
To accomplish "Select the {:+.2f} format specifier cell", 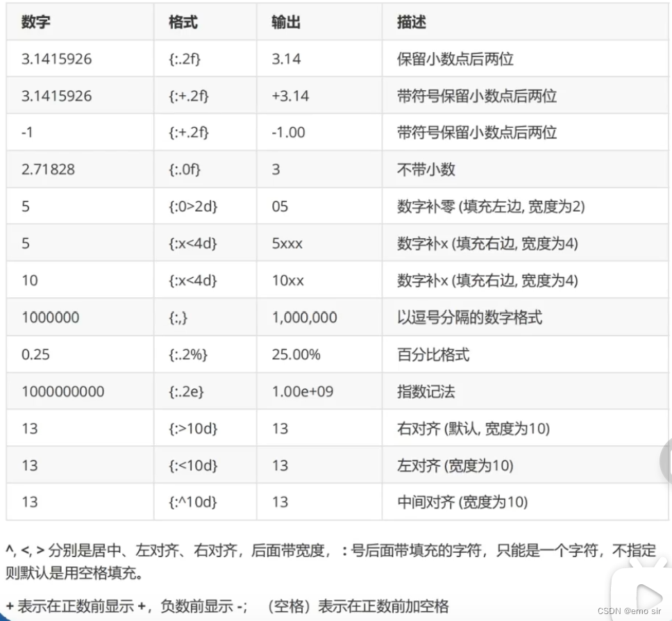I will (187, 95).
